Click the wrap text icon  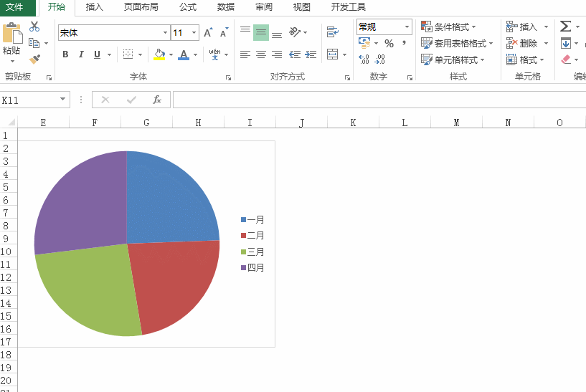332,32
